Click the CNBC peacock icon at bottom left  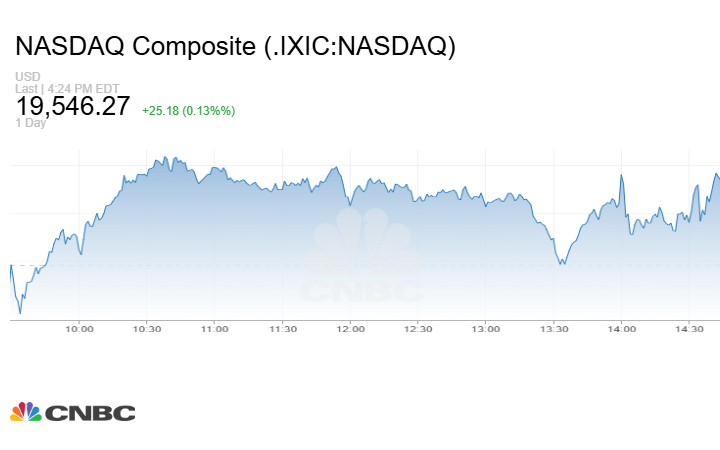tap(25, 412)
